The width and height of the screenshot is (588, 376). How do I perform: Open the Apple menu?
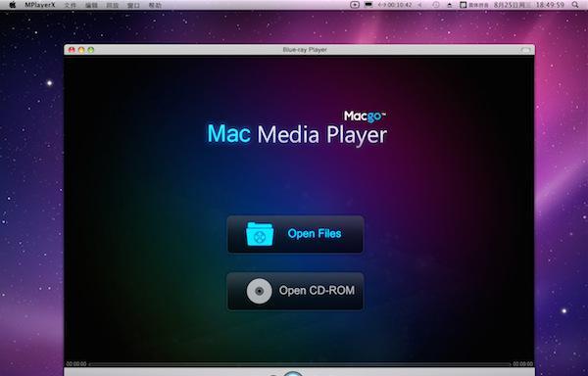(13, 5)
